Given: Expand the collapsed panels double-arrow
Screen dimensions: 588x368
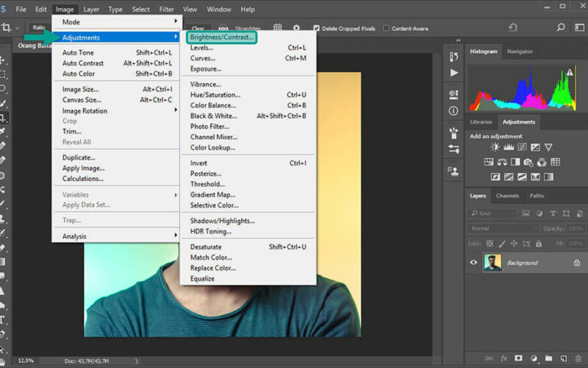Looking at the screenshot, I should click(x=458, y=40).
